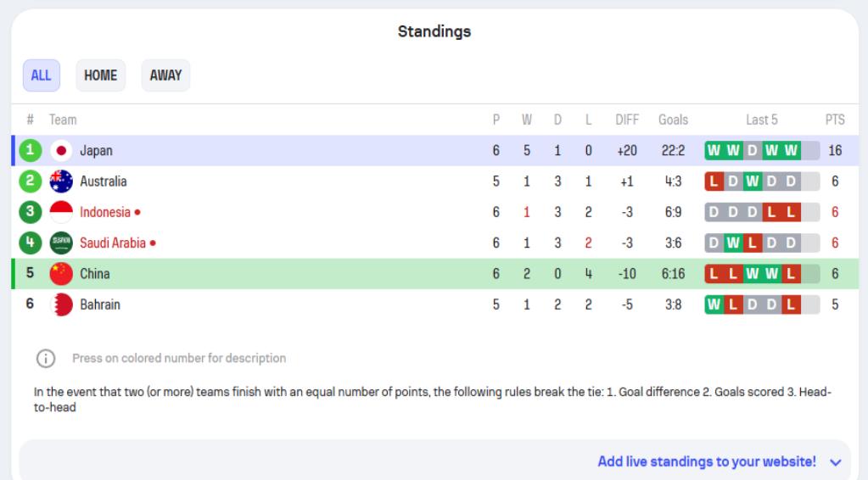Click green rank number 1 badge
Viewport: 868px width, 480px height.
pyautogui.click(x=31, y=151)
